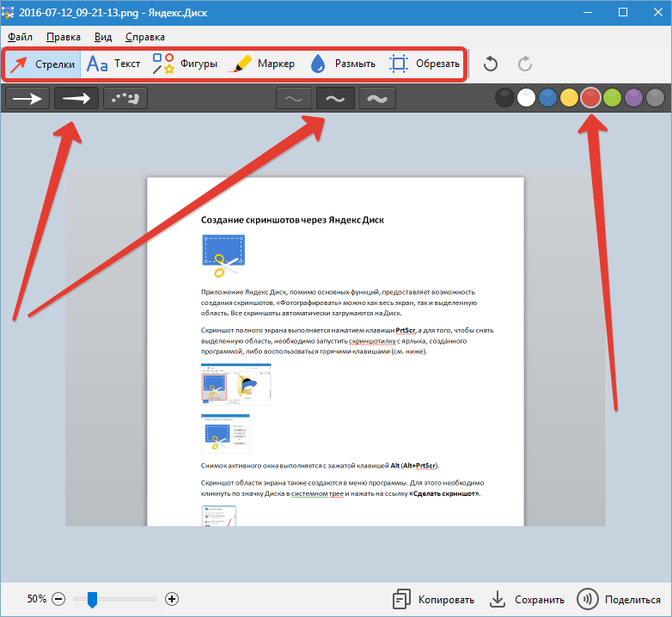Pick the green color swatch
Viewport: 672px width, 617px height.
coord(612,98)
